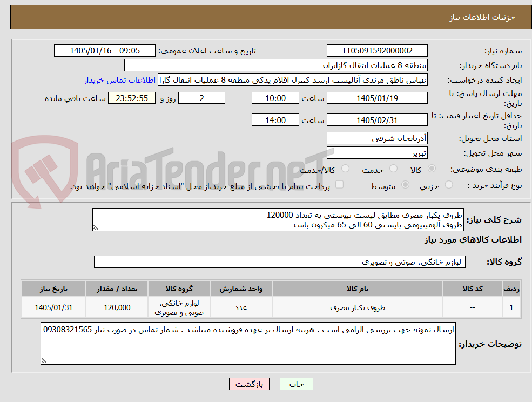Click the remaining days field showing 2
Viewport: 532px width, 402px height.
point(201,98)
